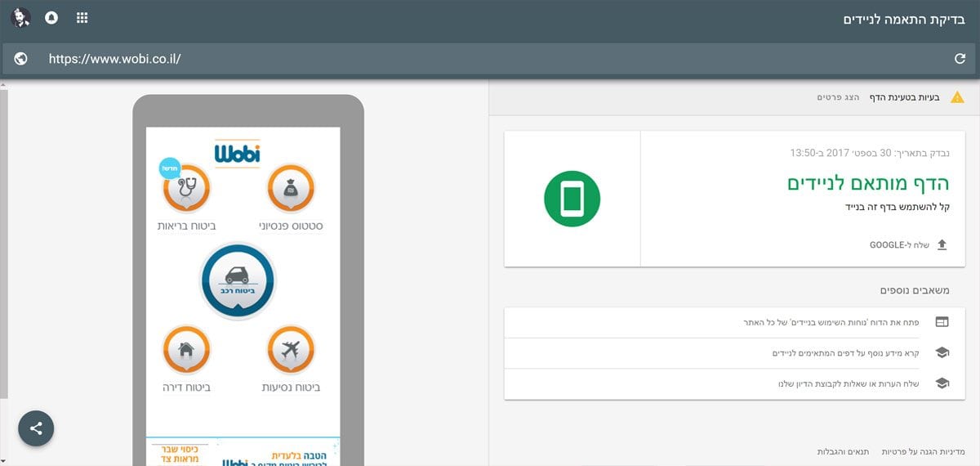Select the 'ביטוח רכב' car icon
980x466 pixels.
(238, 280)
